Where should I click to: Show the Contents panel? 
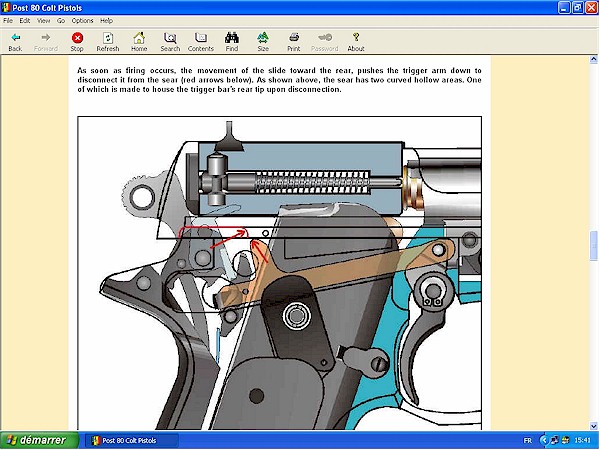point(201,42)
